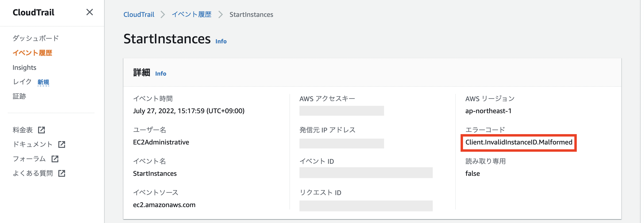
Task: Click Info link beside StartInstances heading
Action: tap(221, 41)
